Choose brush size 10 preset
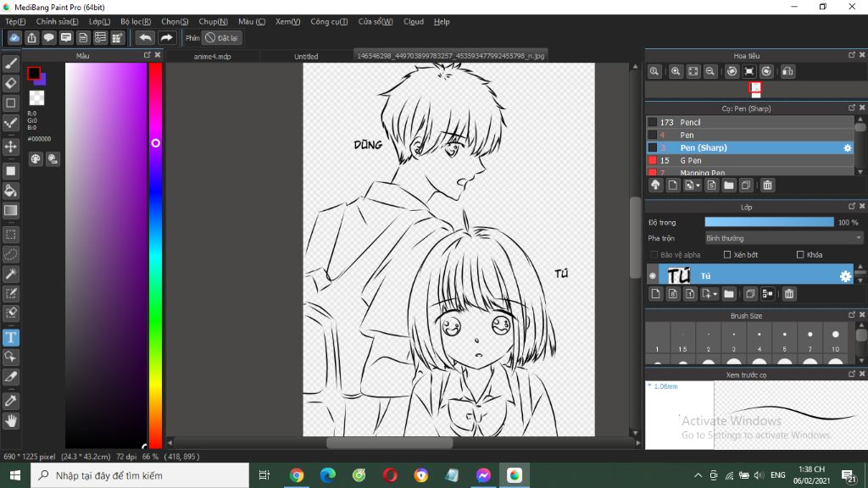 click(835, 339)
